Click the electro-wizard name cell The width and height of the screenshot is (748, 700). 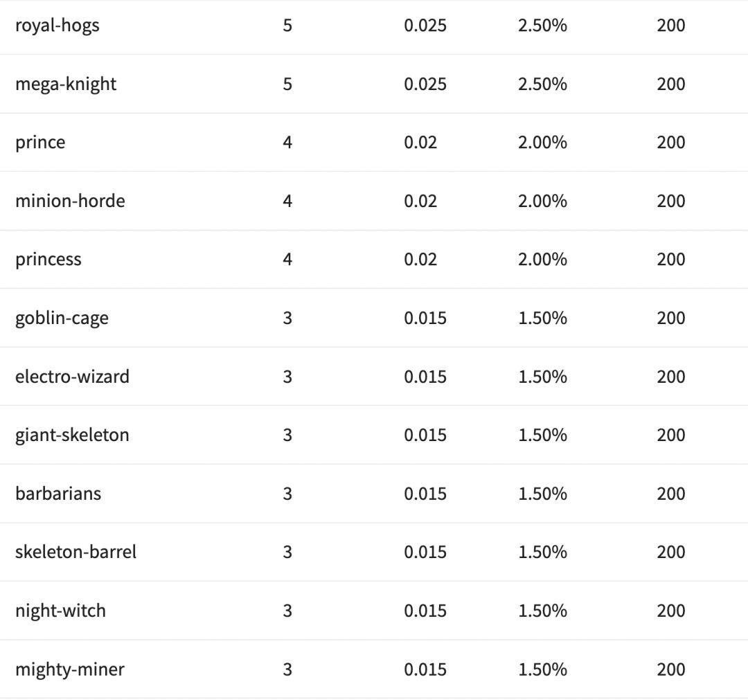click(72, 377)
